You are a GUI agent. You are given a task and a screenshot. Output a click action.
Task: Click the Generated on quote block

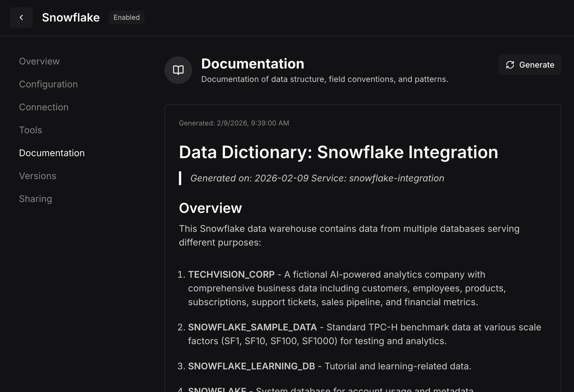(317, 178)
